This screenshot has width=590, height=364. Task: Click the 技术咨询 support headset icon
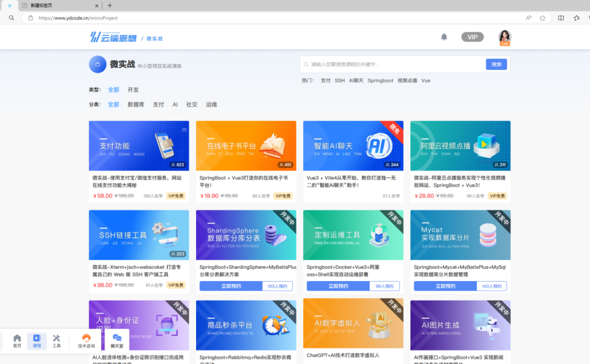(86, 341)
